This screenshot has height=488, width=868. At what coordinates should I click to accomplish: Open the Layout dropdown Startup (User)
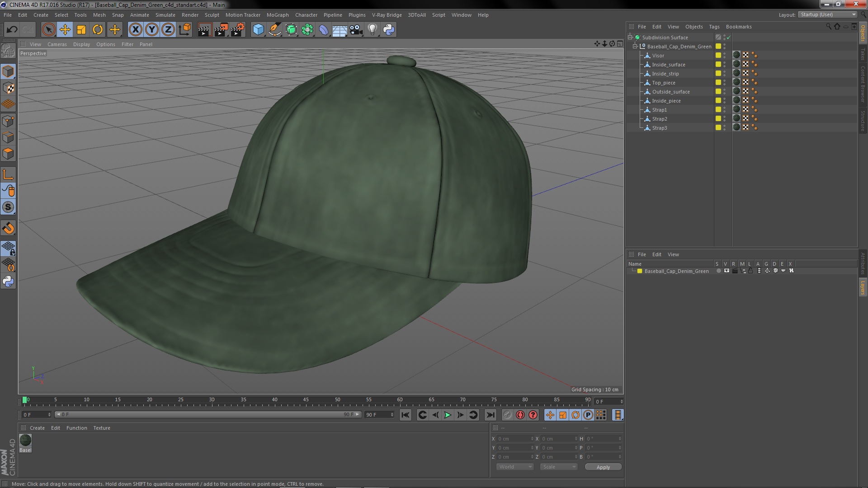(x=828, y=14)
